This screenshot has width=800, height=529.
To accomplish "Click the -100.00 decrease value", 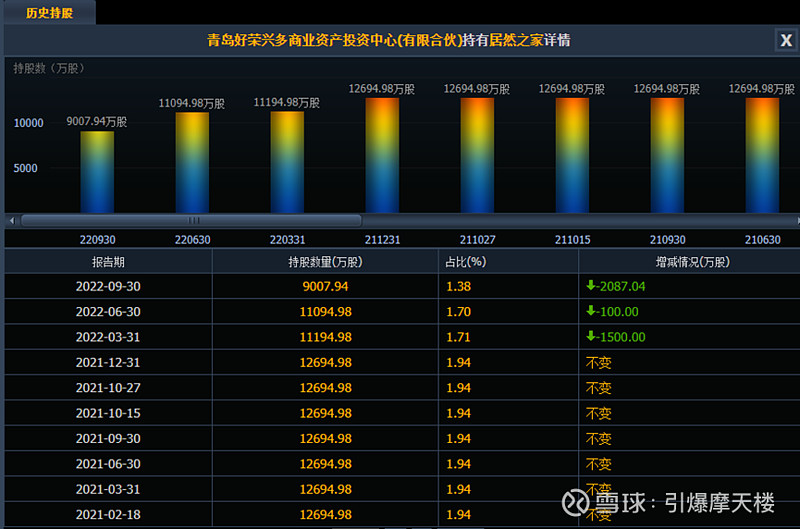I will pyautogui.click(x=617, y=312).
